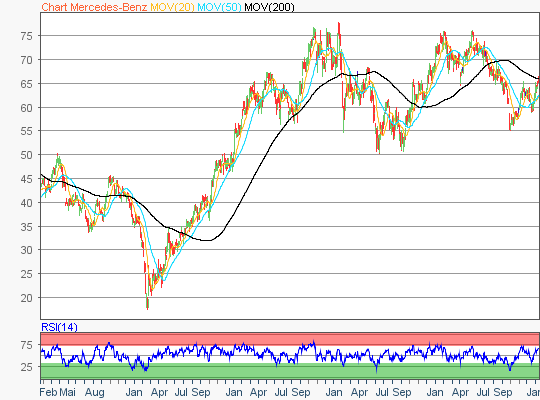Click the 75 price axis label
The image size is (540, 400).
27,36
